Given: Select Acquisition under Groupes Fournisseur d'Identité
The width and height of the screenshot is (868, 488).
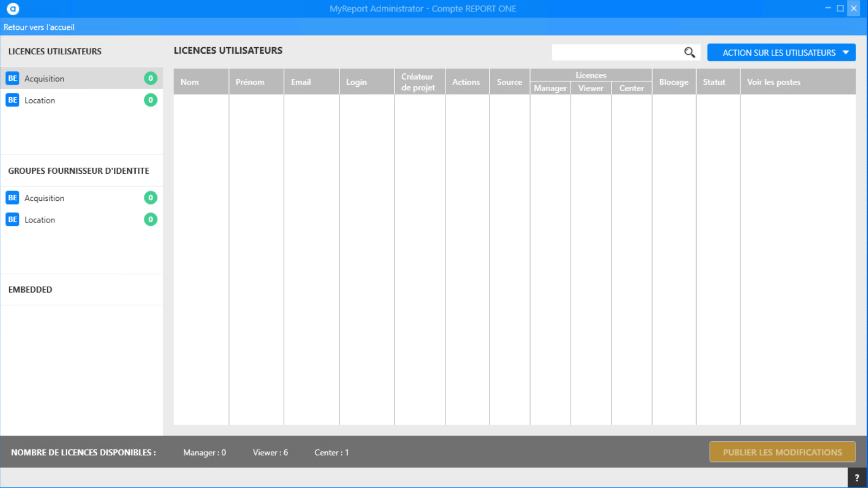Looking at the screenshot, I should tap(44, 198).
